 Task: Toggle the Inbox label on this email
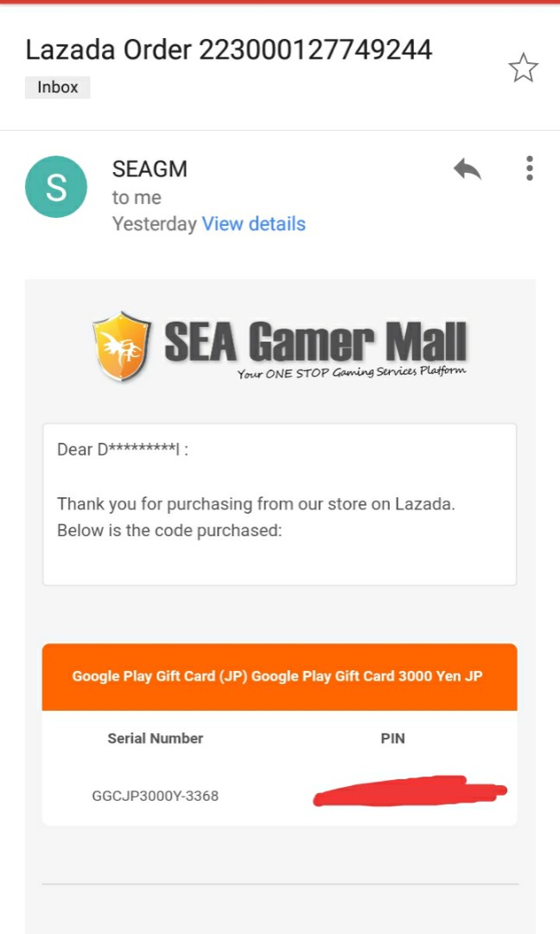tap(57, 86)
